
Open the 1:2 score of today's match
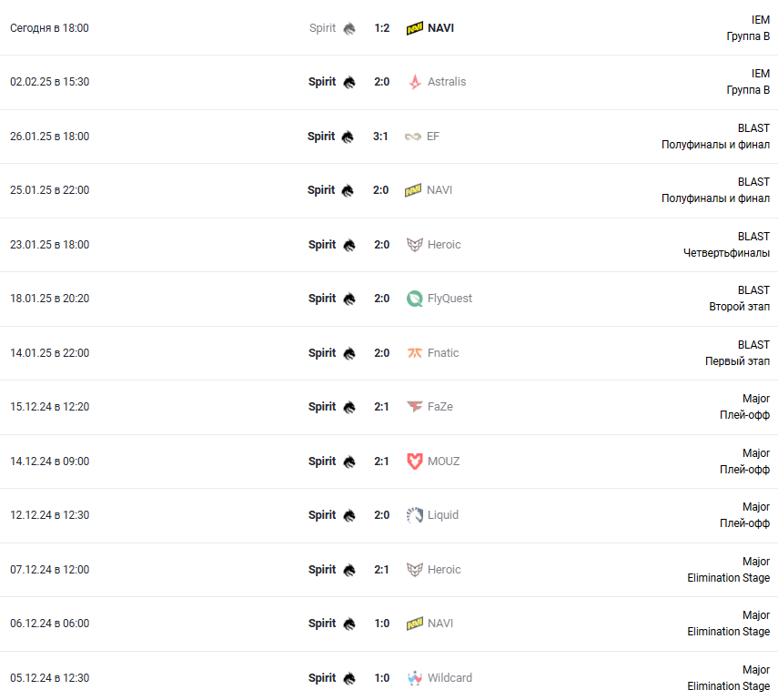tap(381, 28)
